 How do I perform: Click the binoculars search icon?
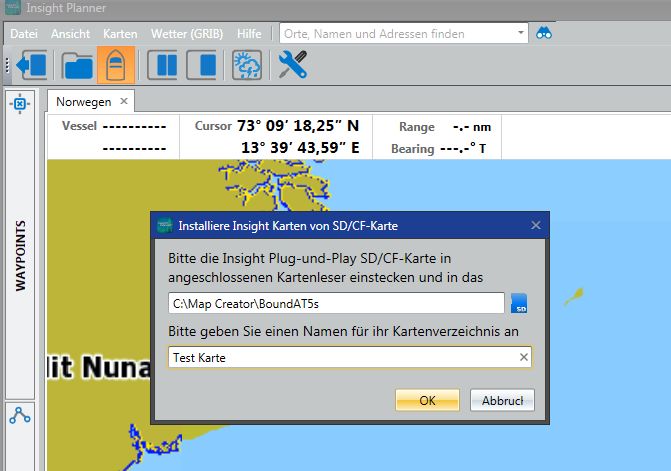545,33
